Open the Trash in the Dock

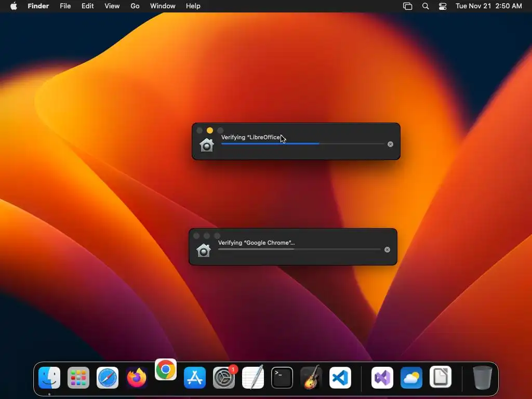coord(483,378)
